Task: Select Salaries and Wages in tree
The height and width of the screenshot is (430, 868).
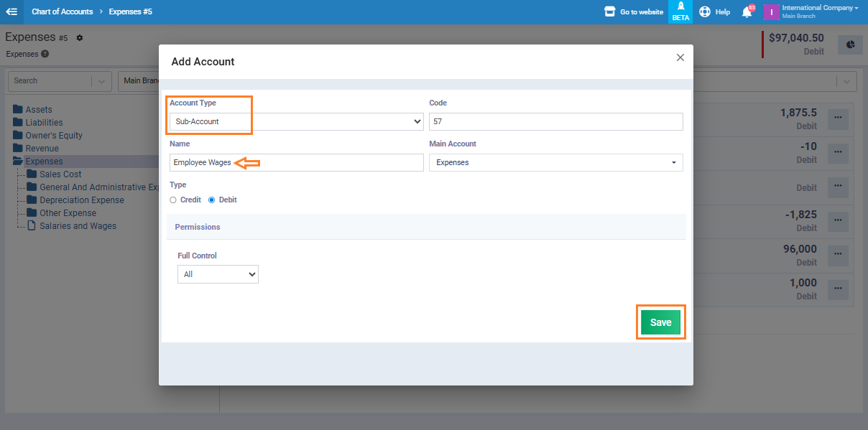Action: [x=78, y=226]
